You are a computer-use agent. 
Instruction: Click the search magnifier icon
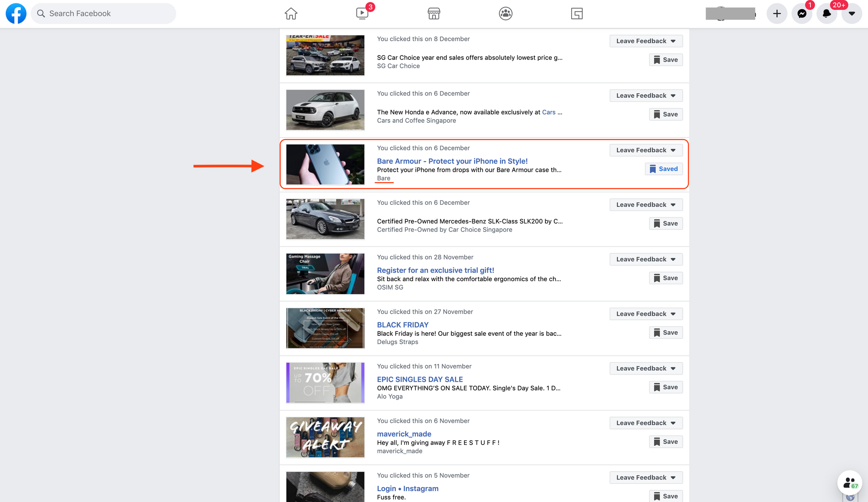(x=41, y=13)
